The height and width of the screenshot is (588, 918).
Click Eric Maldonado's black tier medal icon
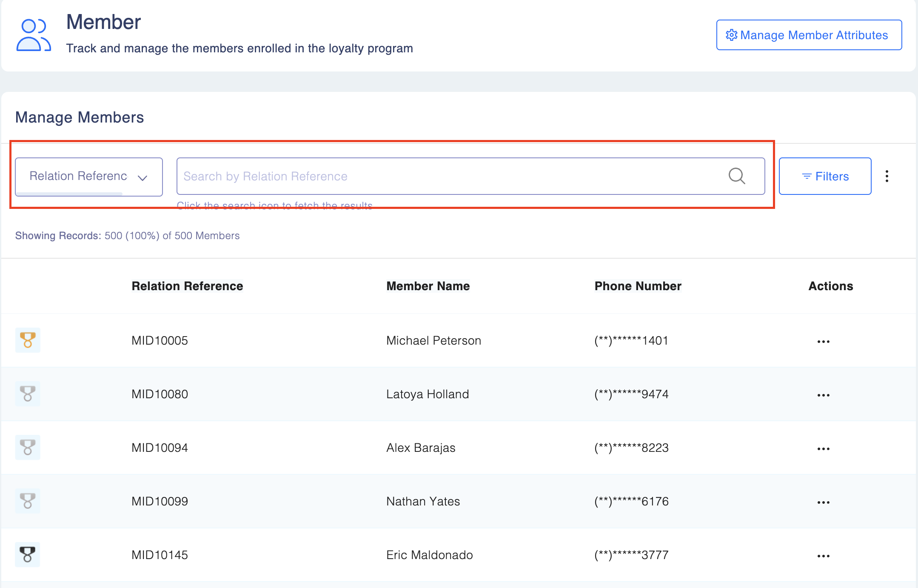[28, 554]
